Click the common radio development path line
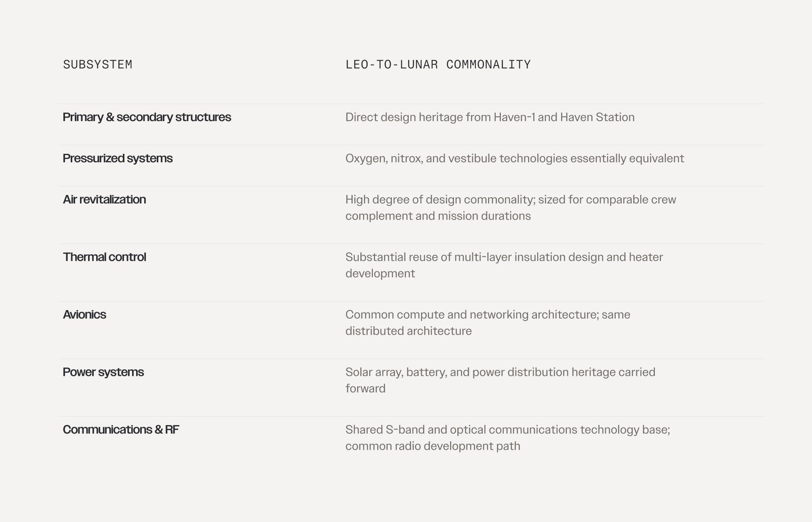812x522 pixels. click(433, 446)
